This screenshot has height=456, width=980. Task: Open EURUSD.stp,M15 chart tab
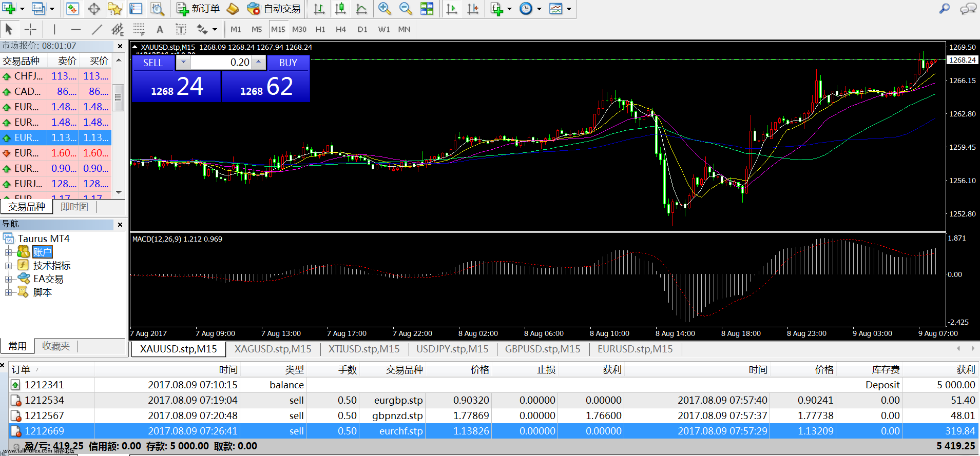(x=635, y=349)
